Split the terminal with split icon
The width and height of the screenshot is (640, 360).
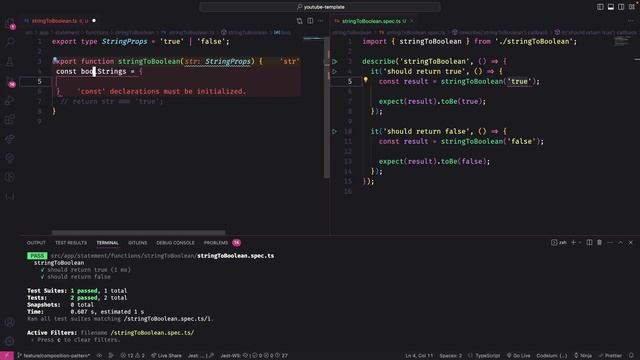click(589, 242)
